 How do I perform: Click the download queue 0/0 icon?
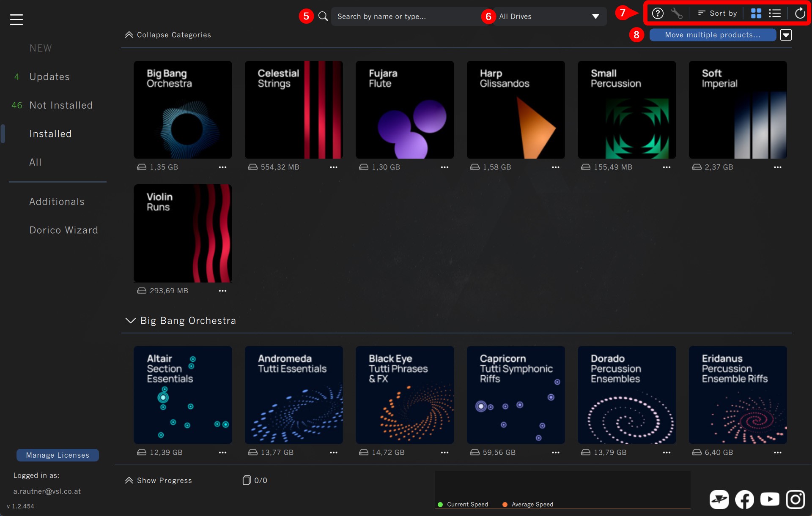247,480
